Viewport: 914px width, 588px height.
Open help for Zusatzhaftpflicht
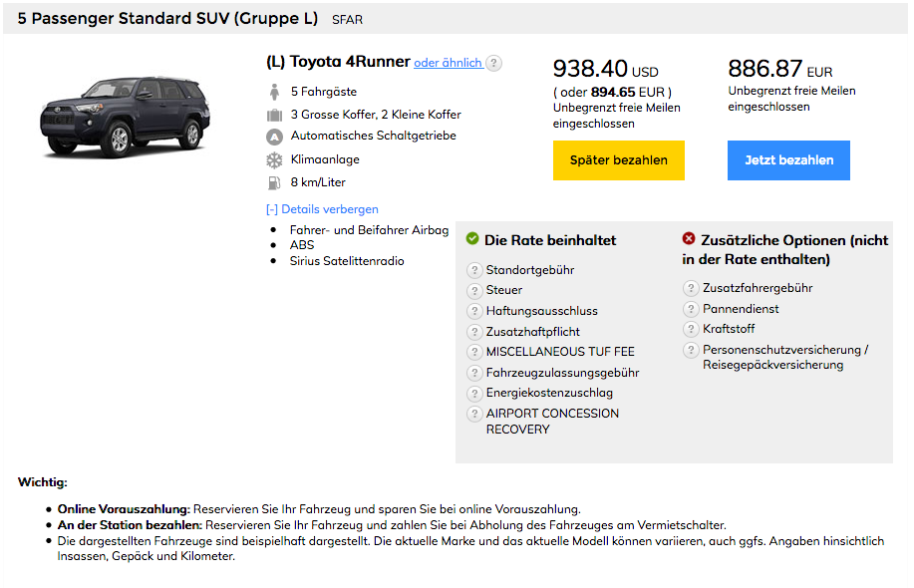[x=474, y=332]
